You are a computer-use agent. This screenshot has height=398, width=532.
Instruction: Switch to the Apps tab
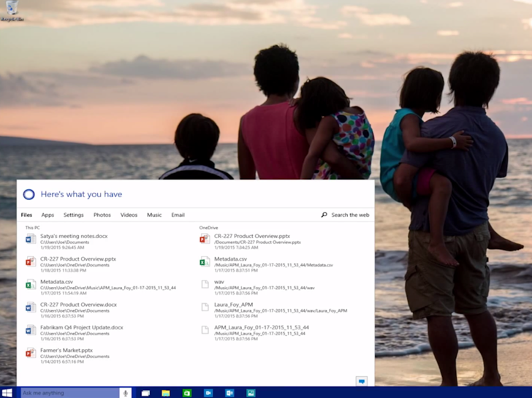click(x=47, y=215)
